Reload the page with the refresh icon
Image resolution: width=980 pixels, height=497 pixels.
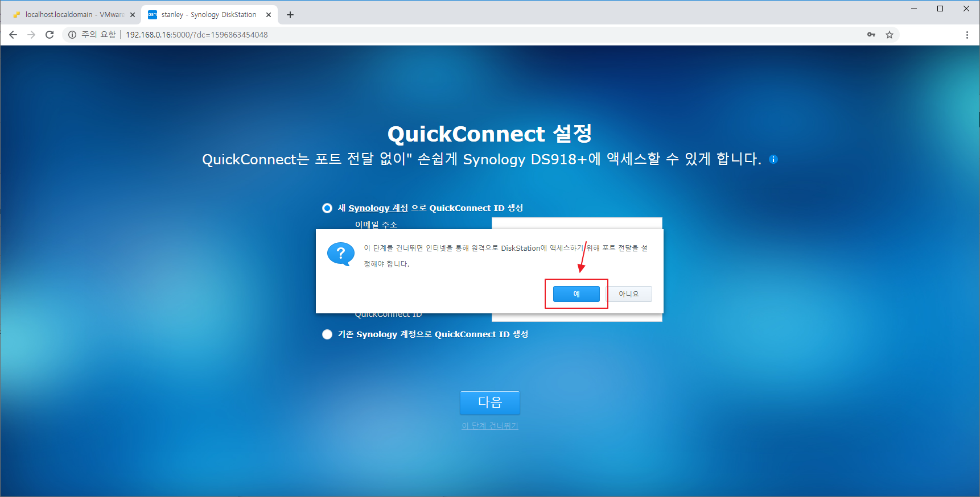click(50, 35)
